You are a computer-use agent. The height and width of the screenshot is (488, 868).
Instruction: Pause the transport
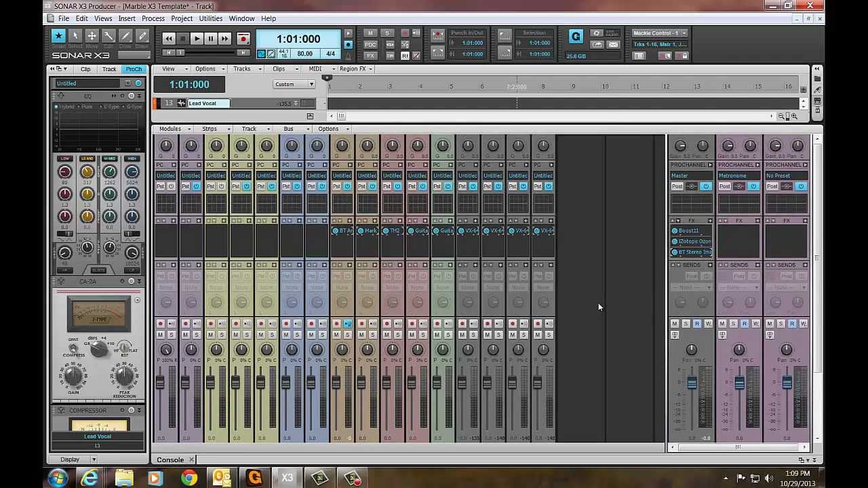point(211,39)
